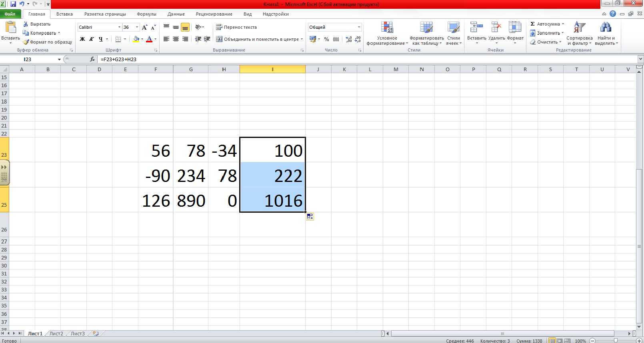
Task: Open the Name Box dropdown arrow
Action: pos(59,59)
